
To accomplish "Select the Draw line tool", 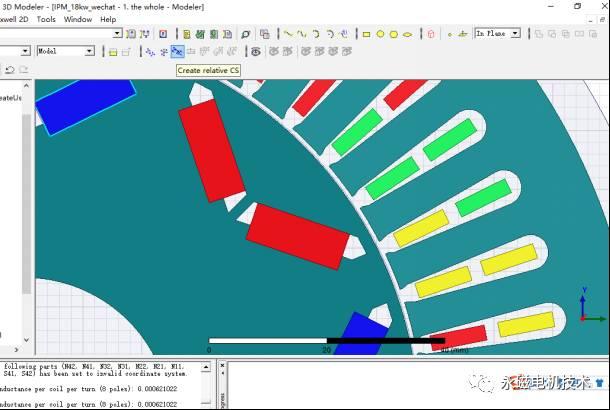I will click(x=288, y=34).
